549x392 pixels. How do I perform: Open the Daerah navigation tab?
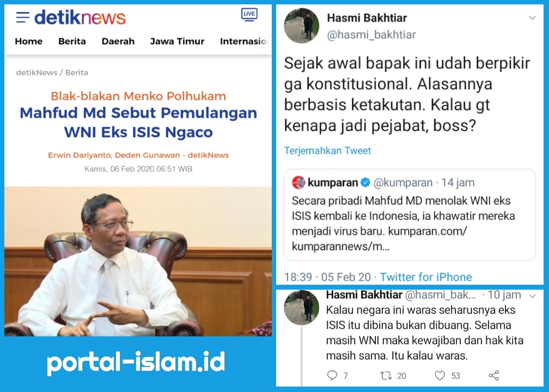118,41
